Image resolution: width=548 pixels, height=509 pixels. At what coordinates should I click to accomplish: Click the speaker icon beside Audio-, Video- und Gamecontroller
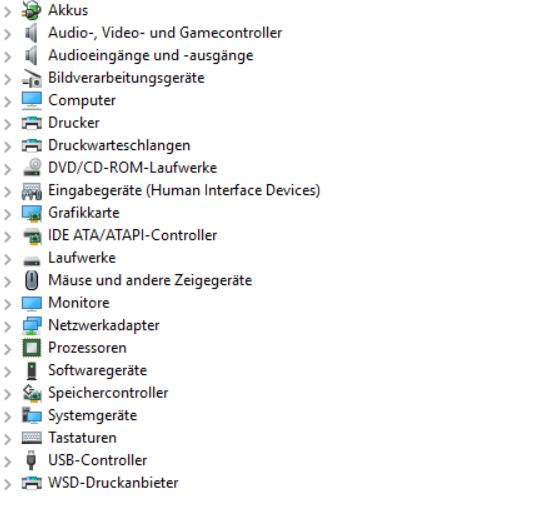pos(31,33)
